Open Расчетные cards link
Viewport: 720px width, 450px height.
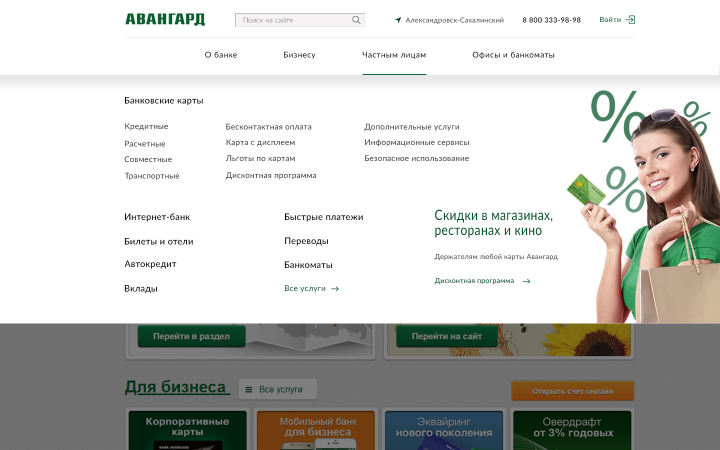pyautogui.click(x=145, y=144)
